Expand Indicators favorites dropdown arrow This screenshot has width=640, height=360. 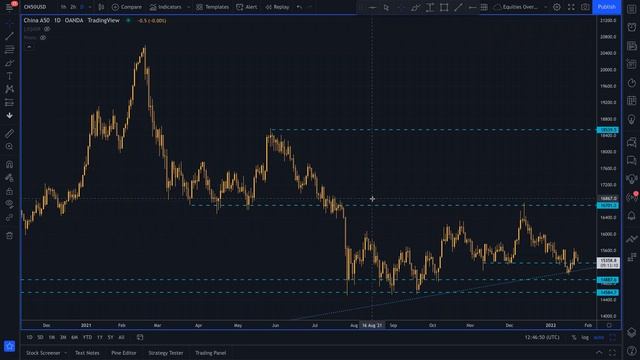[x=188, y=7]
